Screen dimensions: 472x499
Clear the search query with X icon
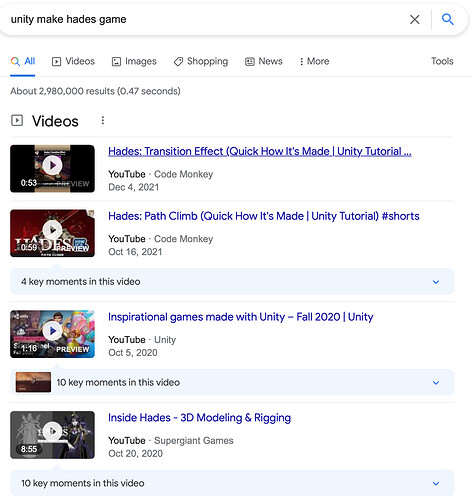point(414,19)
